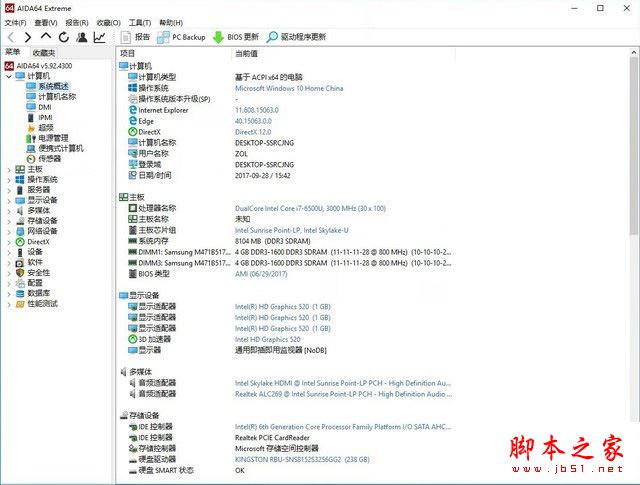Screen dimensions: 640x485
Task: Expand the 多媒体 tree node
Action: coord(9,211)
